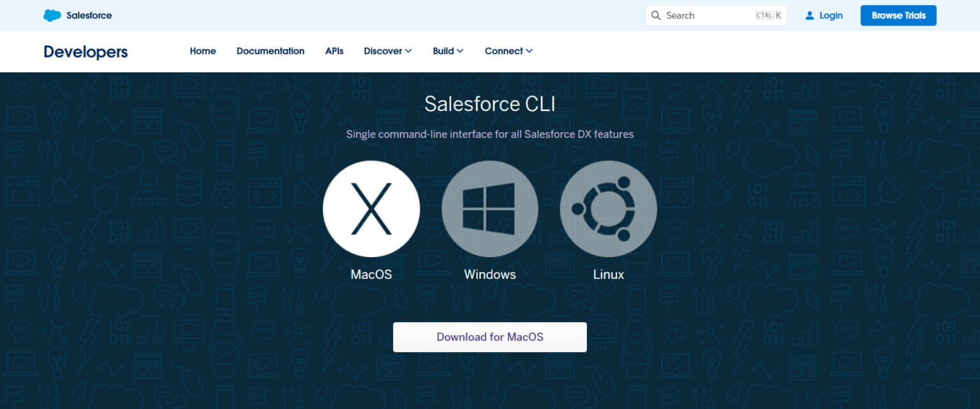
Task: Select the Linux Ubuntu platform icon
Action: pyautogui.click(x=608, y=209)
